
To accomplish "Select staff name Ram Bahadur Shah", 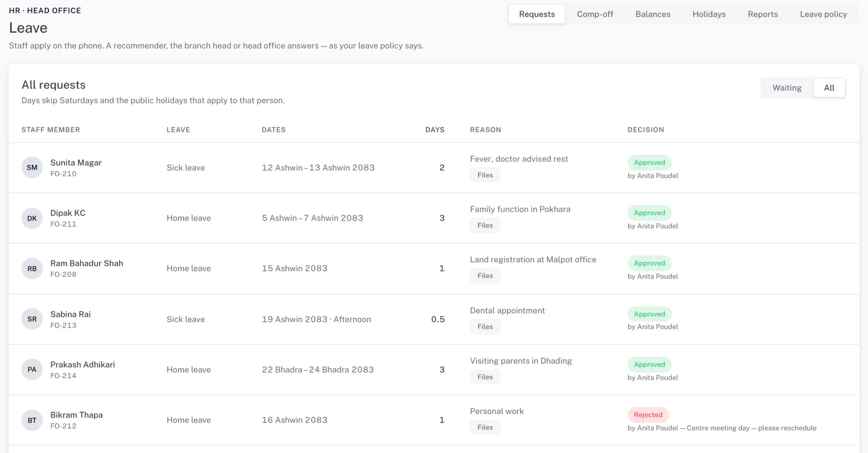I will pos(87,263).
